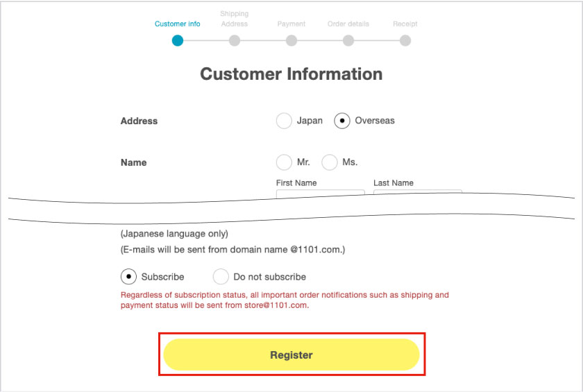Click the Shipping Address step label
This screenshot has width=583, height=392.
point(235,19)
